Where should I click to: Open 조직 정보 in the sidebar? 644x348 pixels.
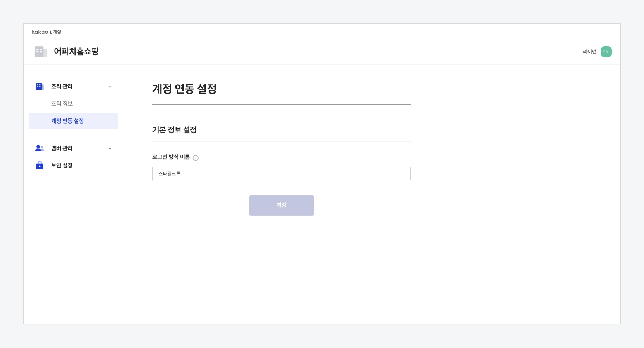(x=62, y=104)
